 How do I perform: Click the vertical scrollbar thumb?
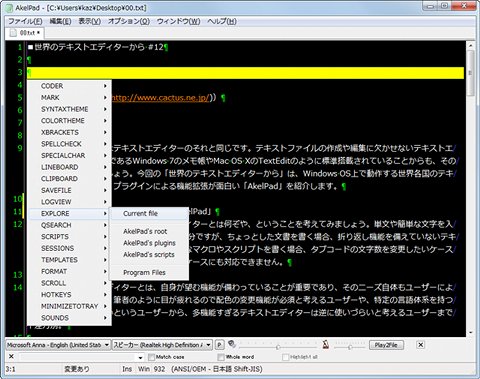click(471, 73)
